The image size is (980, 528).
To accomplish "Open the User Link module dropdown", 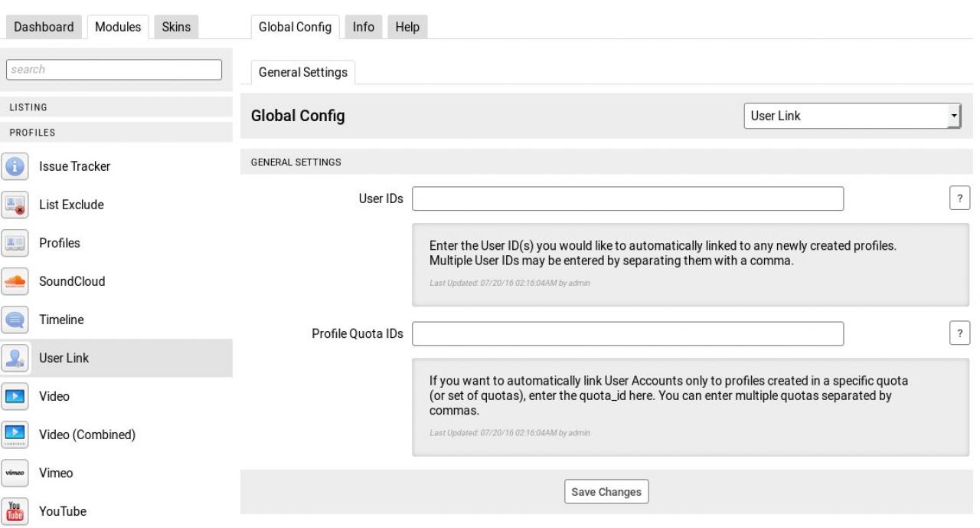I will pos(852,116).
